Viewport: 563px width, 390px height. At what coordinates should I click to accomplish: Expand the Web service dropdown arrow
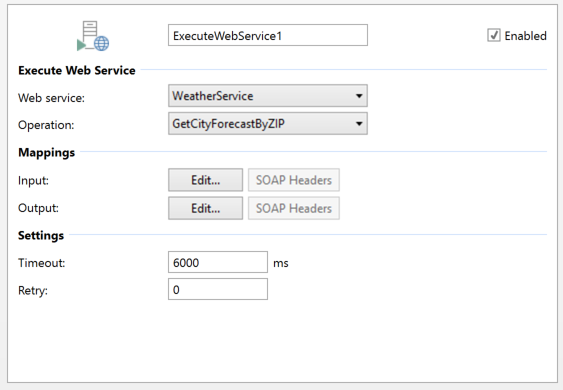(359, 96)
